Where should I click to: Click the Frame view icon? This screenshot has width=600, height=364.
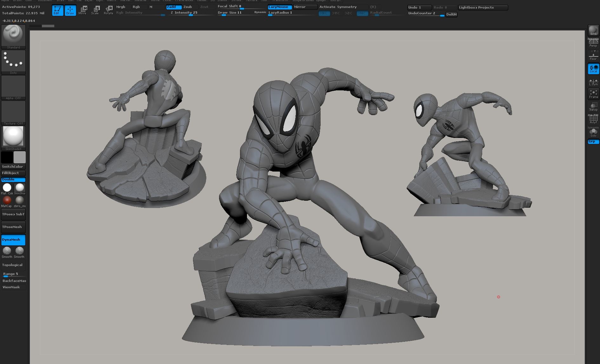pos(593,94)
